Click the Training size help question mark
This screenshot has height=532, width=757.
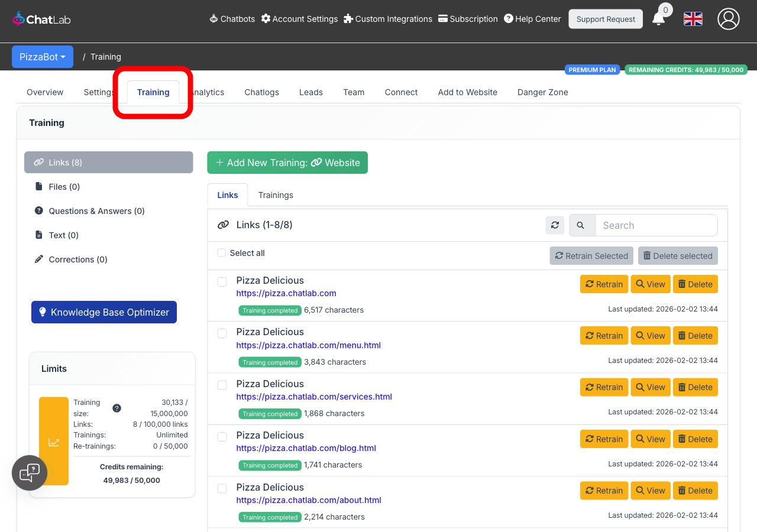click(x=117, y=408)
